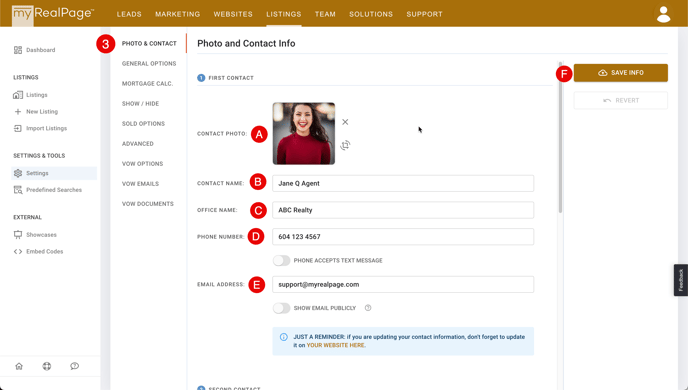Open the Team menu

coord(325,14)
